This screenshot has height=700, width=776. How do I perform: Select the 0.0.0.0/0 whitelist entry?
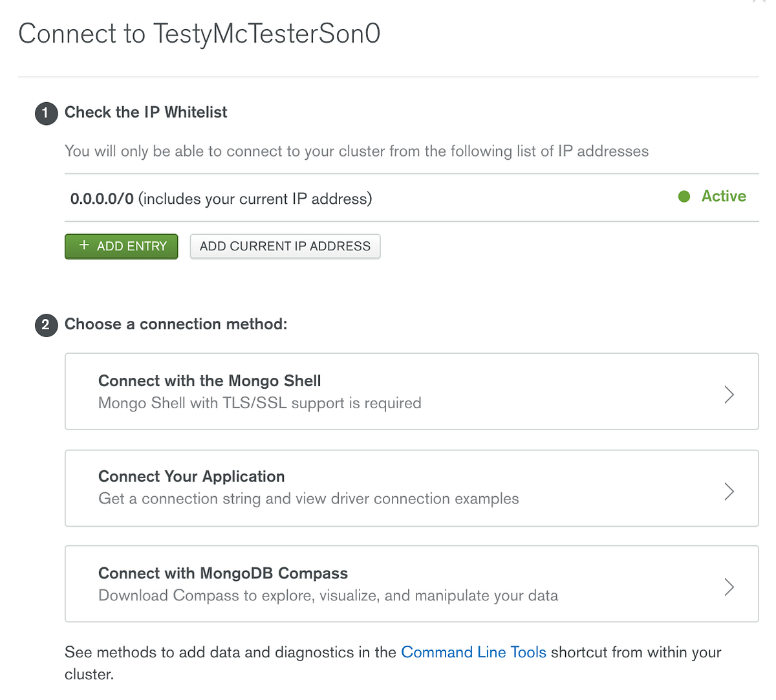(102, 199)
